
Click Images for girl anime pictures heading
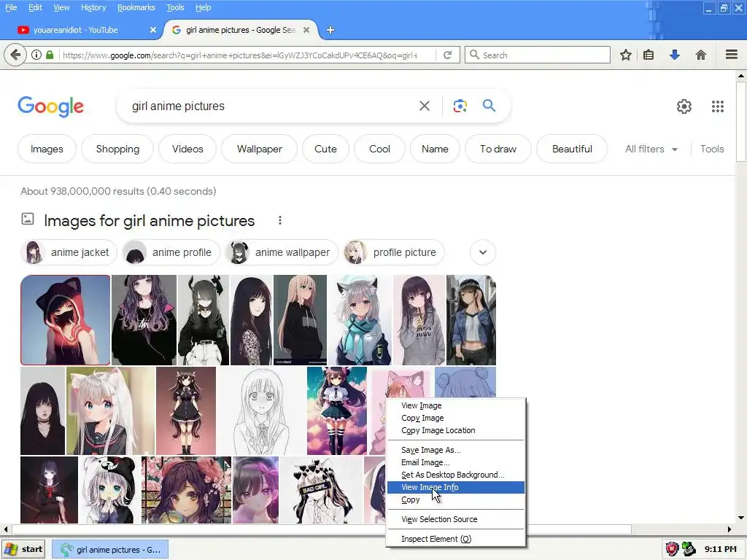pos(149,221)
